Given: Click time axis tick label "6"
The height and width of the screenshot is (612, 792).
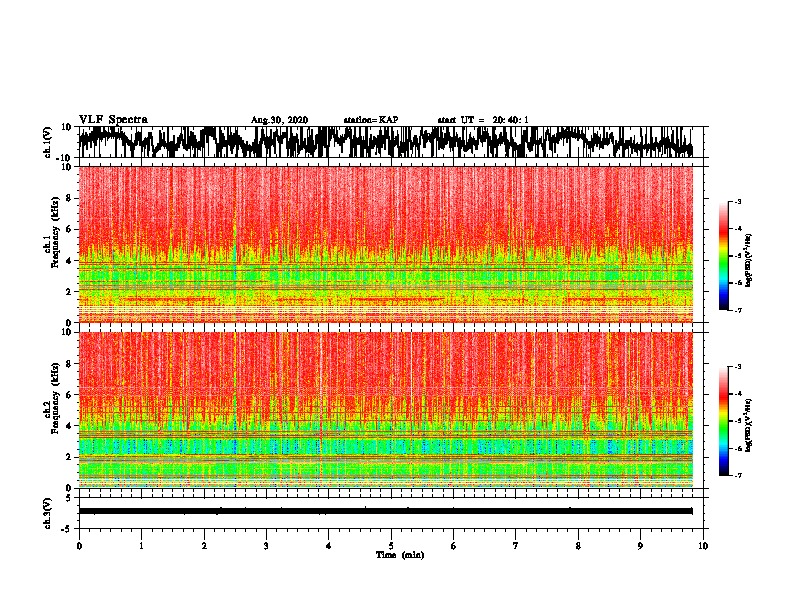Looking at the screenshot, I should (x=454, y=546).
